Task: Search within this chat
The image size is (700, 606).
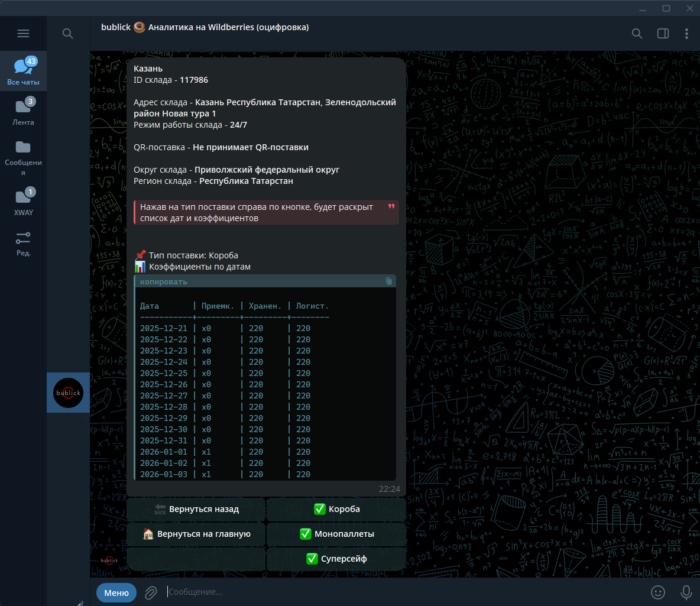Action: [x=637, y=34]
